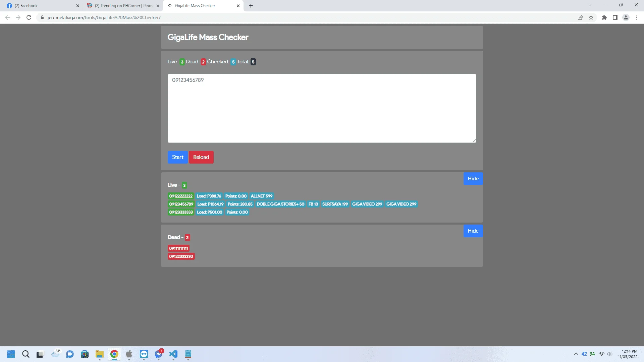Click the browser address bar URL
Screen dimensions: 644x362
click(x=104, y=17)
